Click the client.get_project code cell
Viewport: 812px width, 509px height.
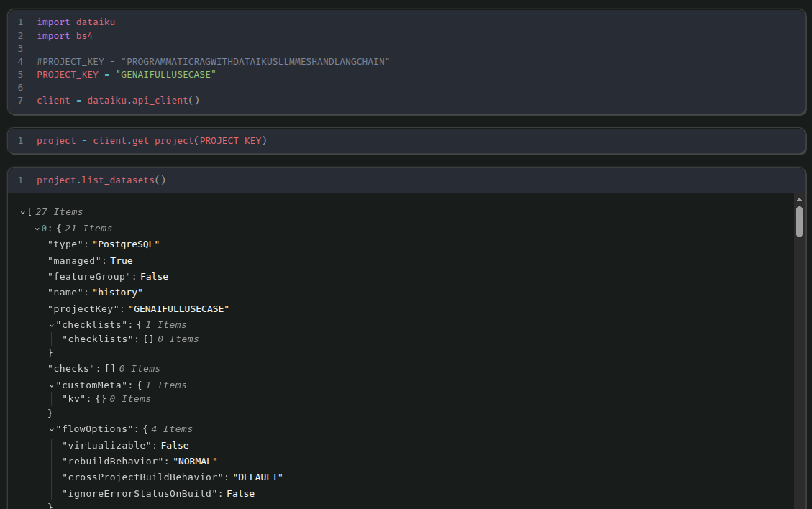[x=406, y=141]
